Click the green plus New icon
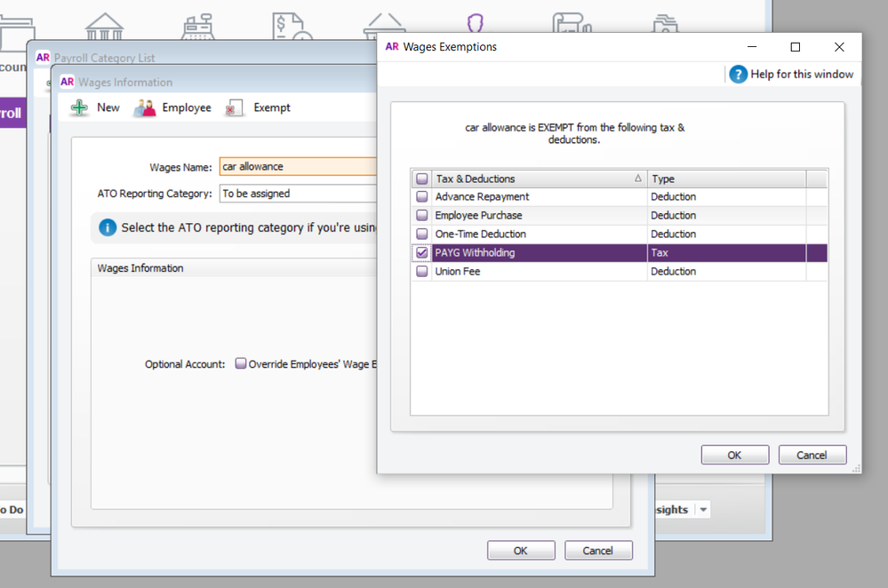Screen dimensions: 888x588 (x=80, y=107)
